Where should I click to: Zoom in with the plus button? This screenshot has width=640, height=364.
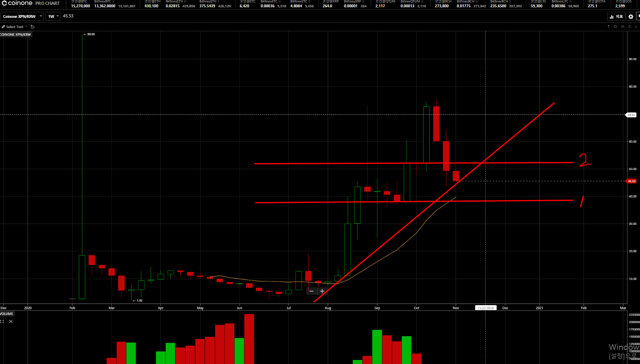click(322, 291)
